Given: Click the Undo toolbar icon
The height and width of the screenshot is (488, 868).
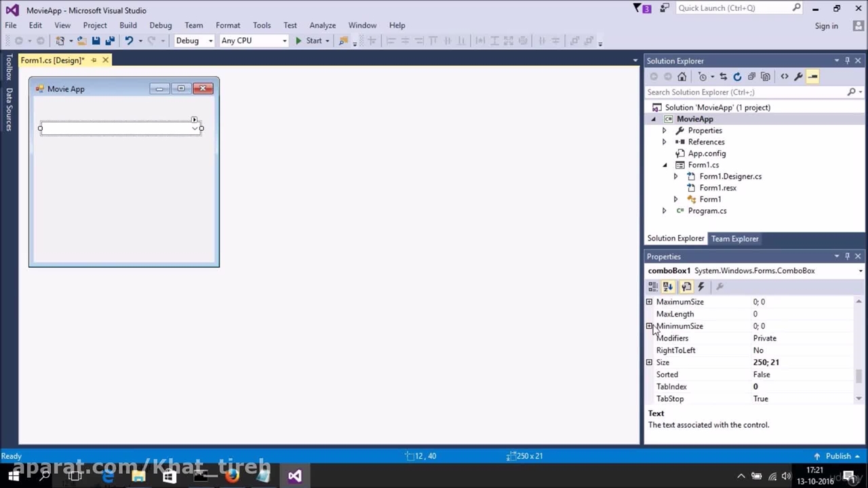Looking at the screenshot, I should [x=128, y=41].
